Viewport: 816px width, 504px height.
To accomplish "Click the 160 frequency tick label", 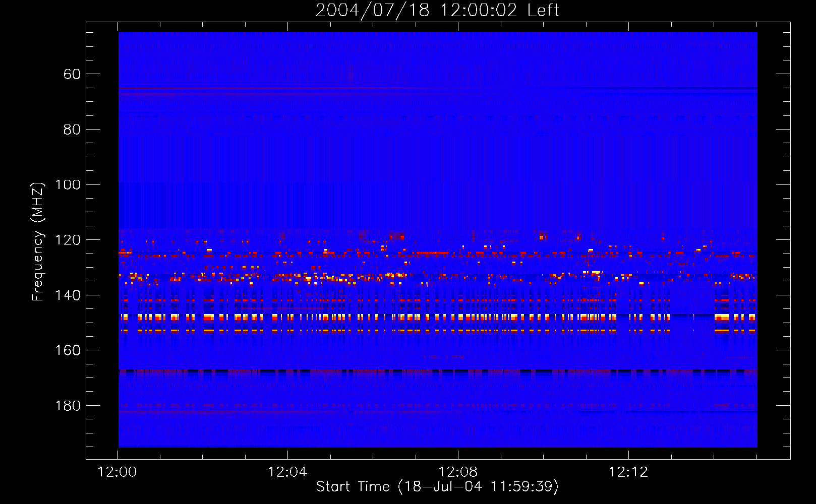I will pyautogui.click(x=68, y=350).
